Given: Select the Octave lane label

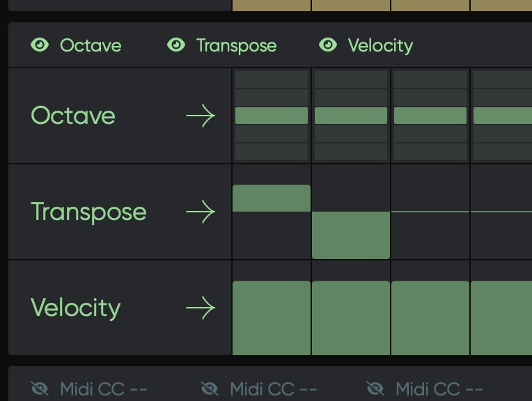Looking at the screenshot, I should pos(73,116).
